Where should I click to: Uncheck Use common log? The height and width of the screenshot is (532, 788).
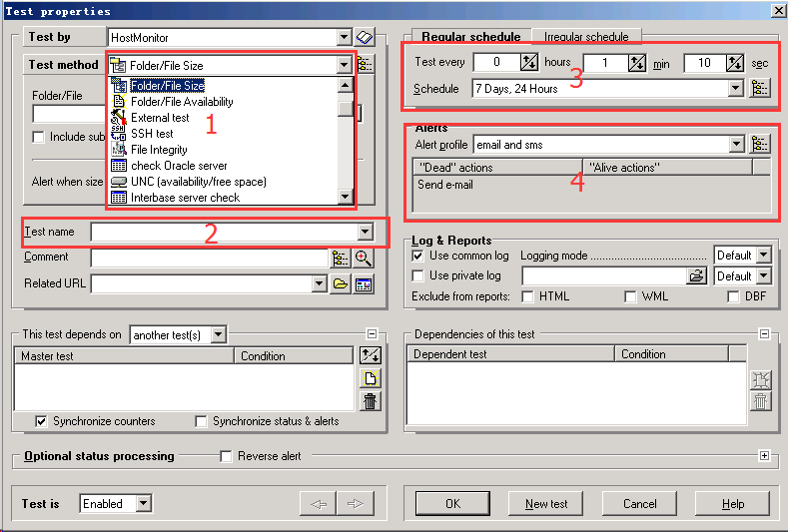418,256
